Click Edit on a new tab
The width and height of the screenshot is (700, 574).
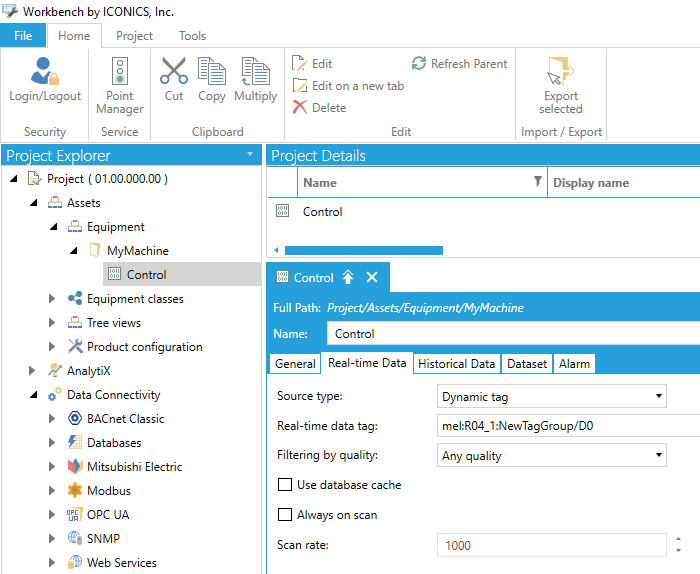coord(348,86)
